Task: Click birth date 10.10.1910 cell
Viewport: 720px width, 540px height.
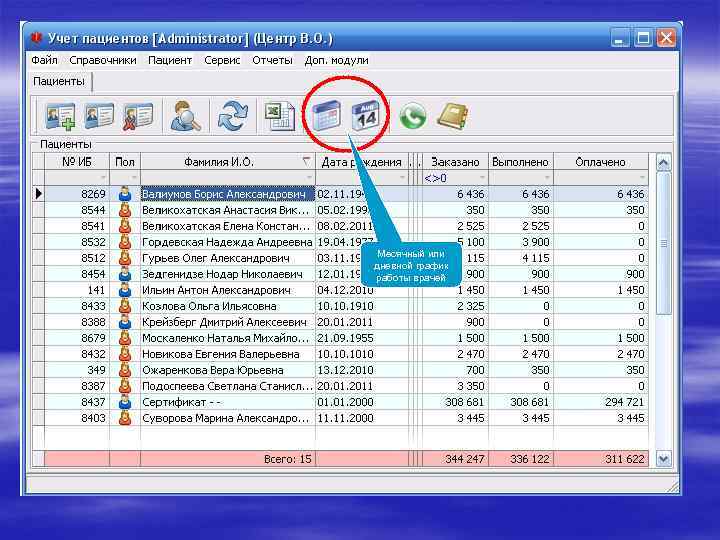Action: pos(362,306)
